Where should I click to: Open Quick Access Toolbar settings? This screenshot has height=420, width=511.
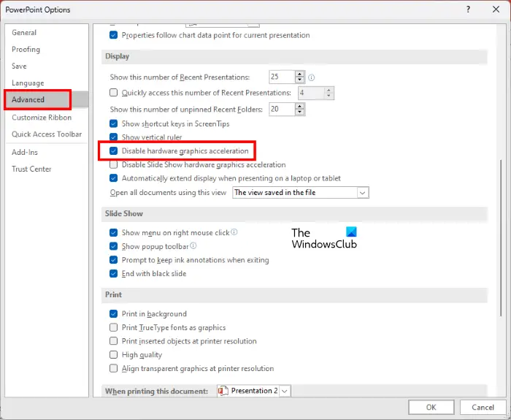pos(47,134)
